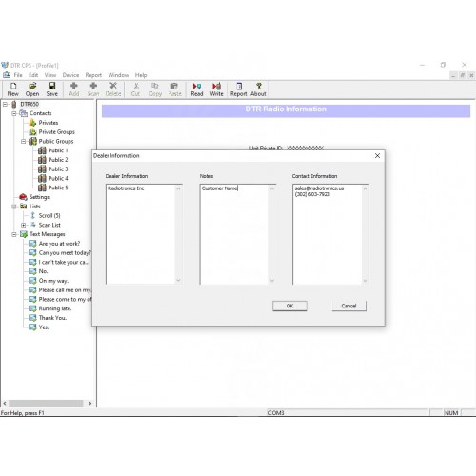Collapse the Text Messages tree node

[14, 234]
